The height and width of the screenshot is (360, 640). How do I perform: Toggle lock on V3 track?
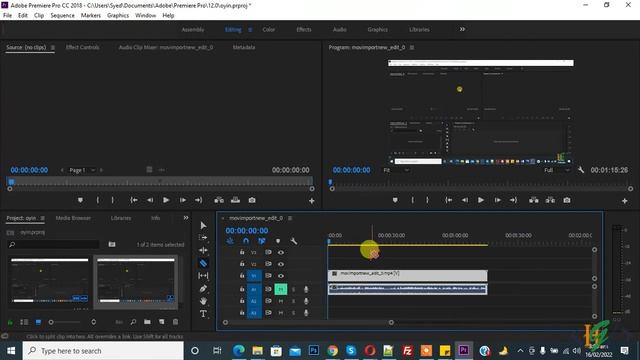coord(242,252)
